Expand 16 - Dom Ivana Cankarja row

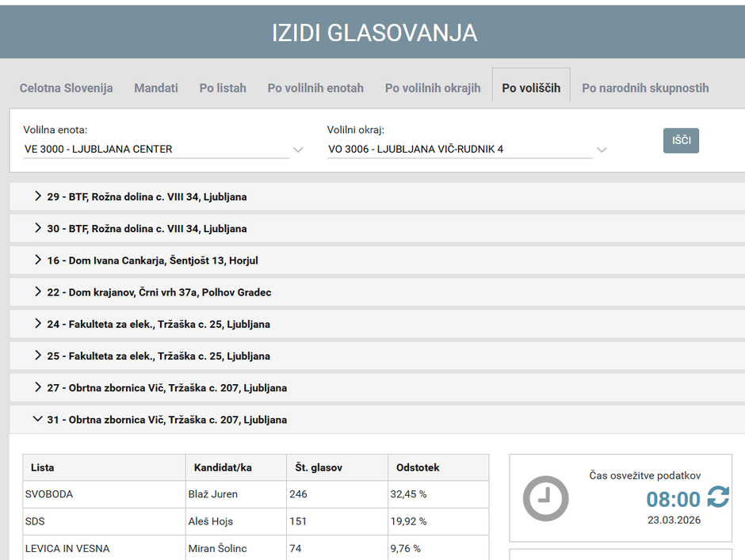tap(152, 261)
